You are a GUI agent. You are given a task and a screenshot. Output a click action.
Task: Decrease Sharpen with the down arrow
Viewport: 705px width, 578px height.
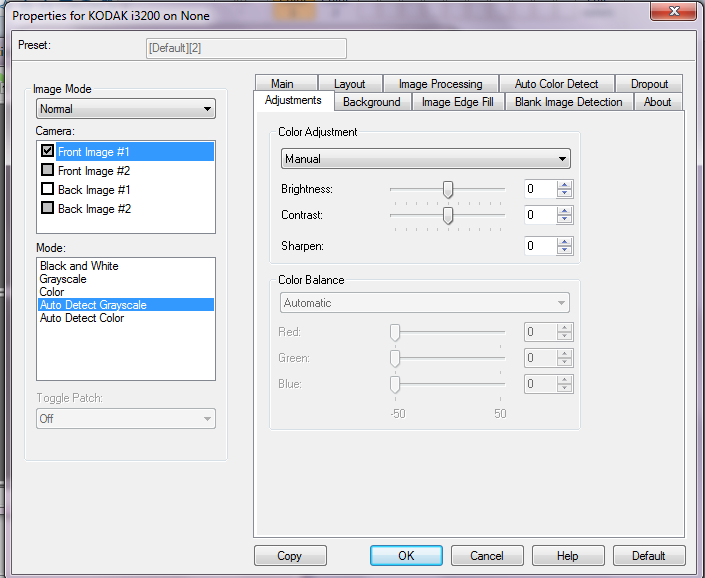click(x=564, y=250)
